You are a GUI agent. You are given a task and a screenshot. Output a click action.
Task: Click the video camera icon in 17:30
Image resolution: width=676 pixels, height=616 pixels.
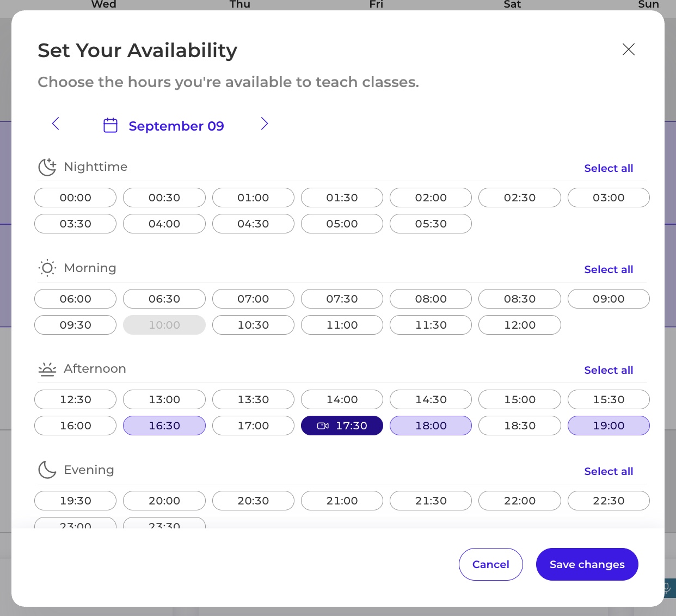(x=323, y=426)
